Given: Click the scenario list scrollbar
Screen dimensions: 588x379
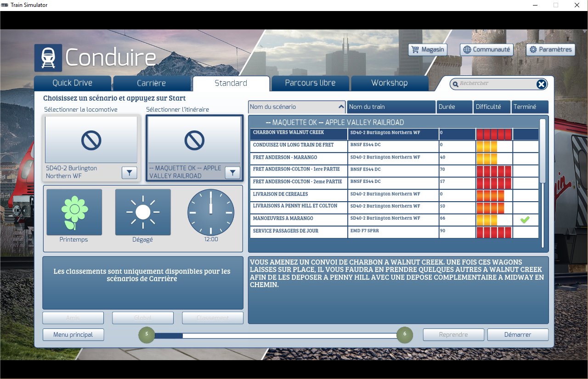Looking at the screenshot, I should tap(543, 152).
